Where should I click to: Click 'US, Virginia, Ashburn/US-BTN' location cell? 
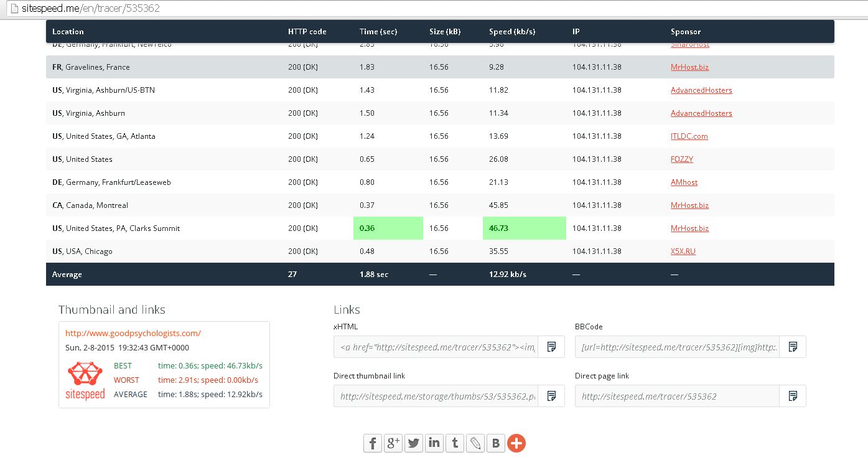(x=103, y=90)
